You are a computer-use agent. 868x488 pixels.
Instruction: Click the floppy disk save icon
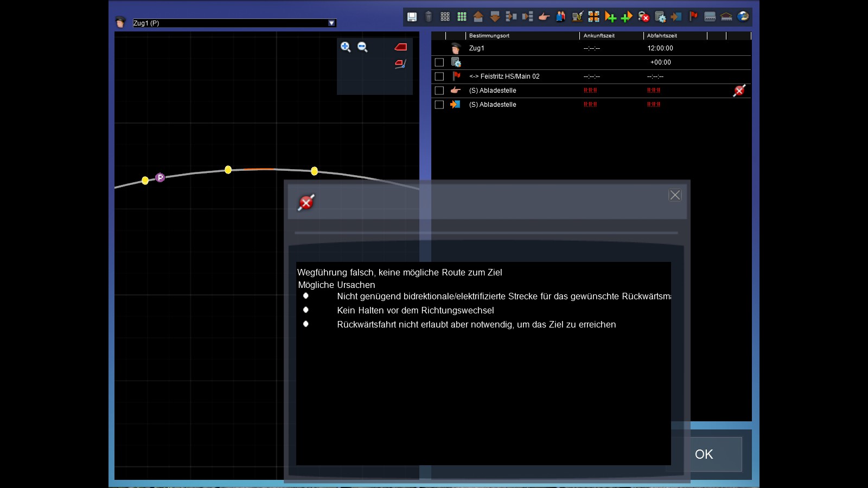click(412, 17)
